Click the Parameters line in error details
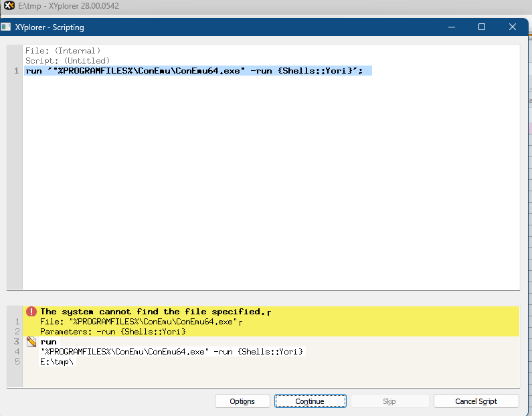Screen dimensions: 532x416 [x=112, y=332]
